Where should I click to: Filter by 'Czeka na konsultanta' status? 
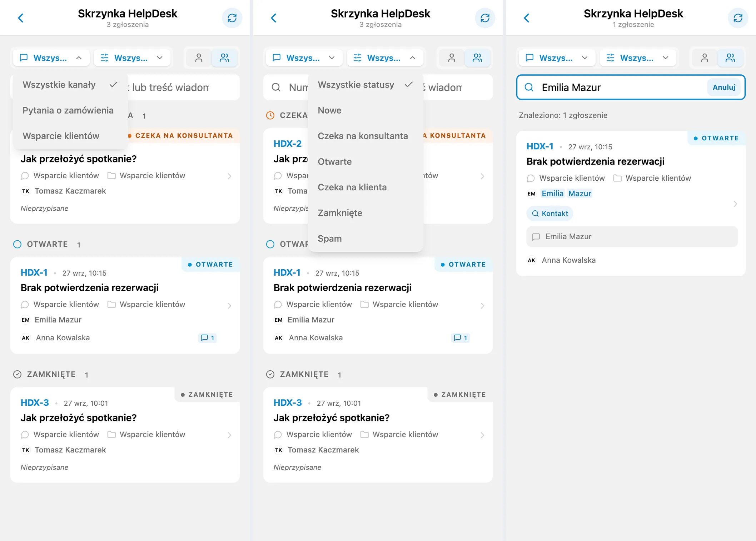click(365, 136)
